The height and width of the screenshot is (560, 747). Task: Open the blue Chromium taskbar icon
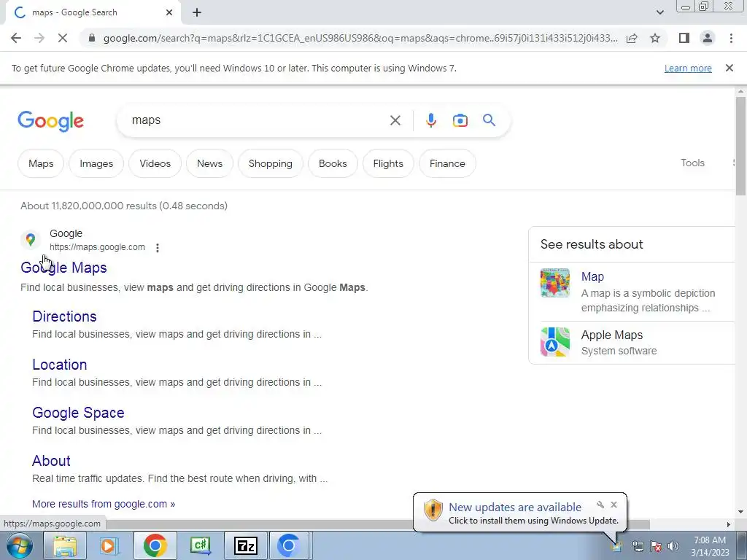(x=290, y=545)
